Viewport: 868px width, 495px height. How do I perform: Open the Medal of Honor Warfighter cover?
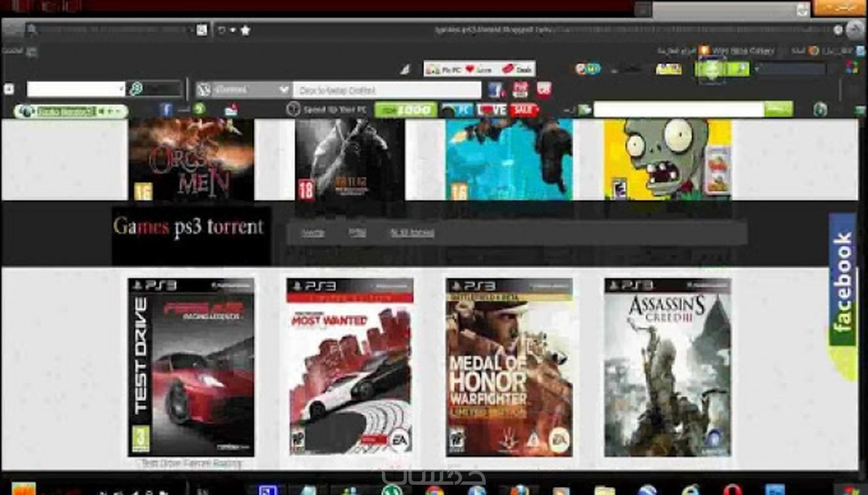tap(509, 367)
